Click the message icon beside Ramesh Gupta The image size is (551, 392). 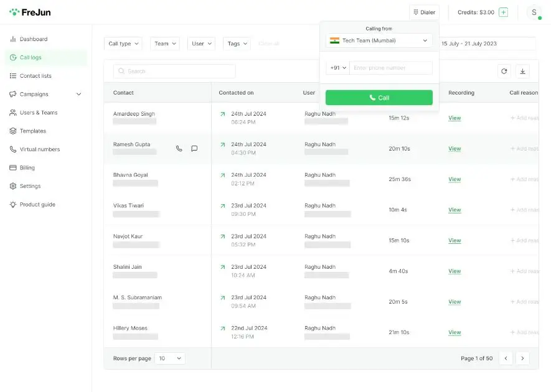(x=194, y=149)
